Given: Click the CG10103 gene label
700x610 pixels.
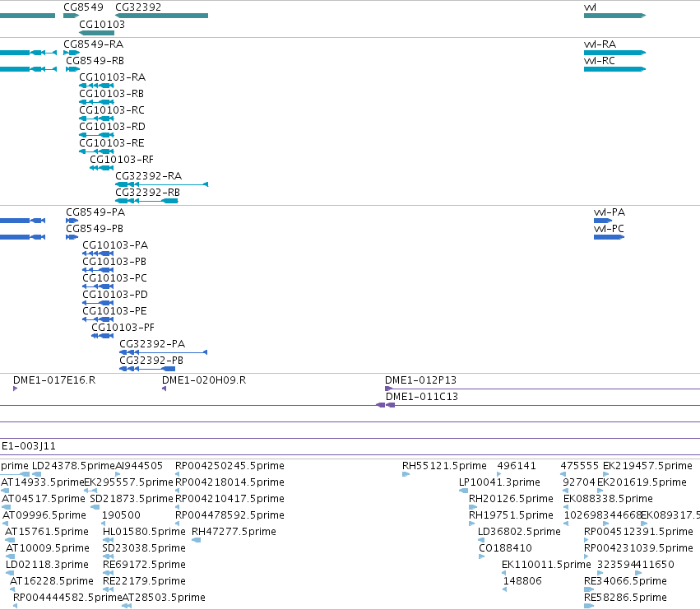Looking at the screenshot, I should (102, 24).
